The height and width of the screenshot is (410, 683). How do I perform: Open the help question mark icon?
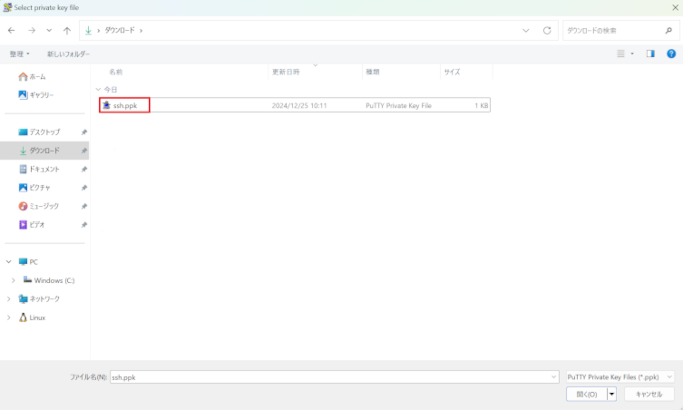(x=671, y=53)
